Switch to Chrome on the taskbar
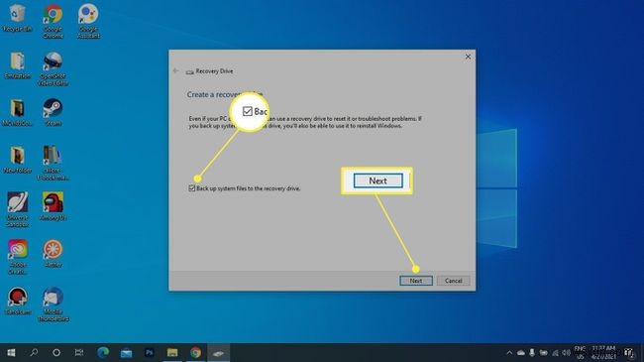 click(x=195, y=352)
